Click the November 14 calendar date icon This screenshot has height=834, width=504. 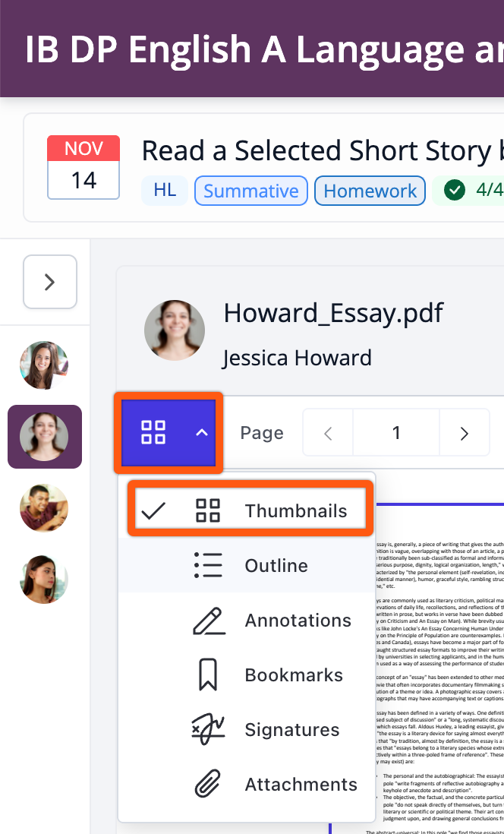(83, 168)
